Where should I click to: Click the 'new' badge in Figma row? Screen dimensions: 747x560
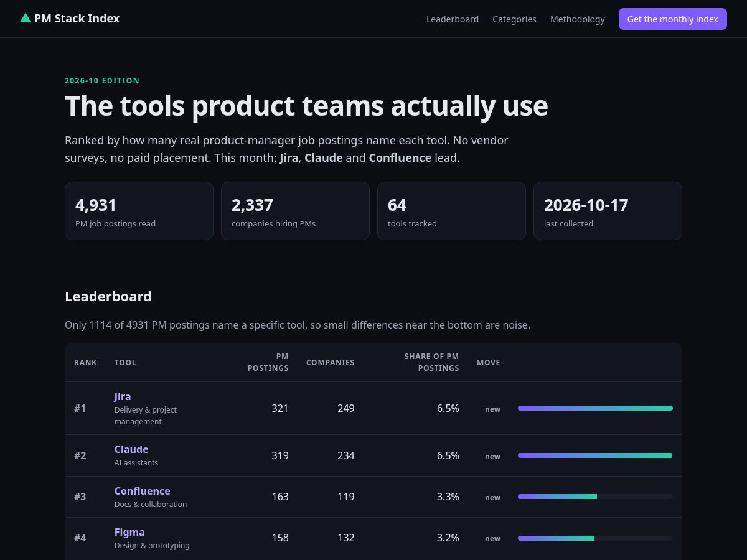pos(492,538)
